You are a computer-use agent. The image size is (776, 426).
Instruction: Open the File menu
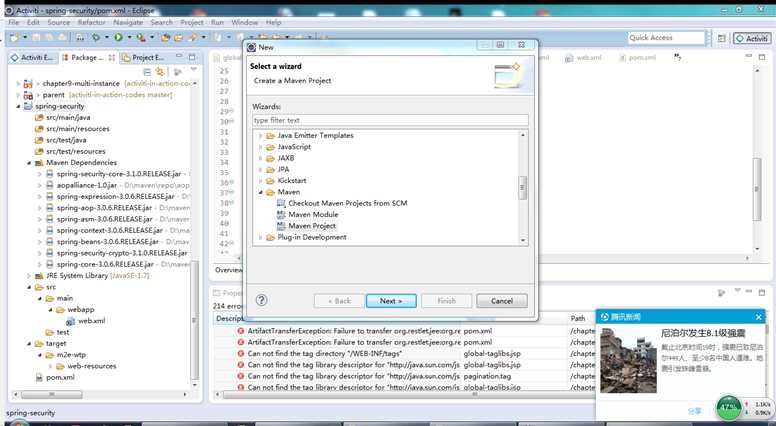(x=14, y=22)
